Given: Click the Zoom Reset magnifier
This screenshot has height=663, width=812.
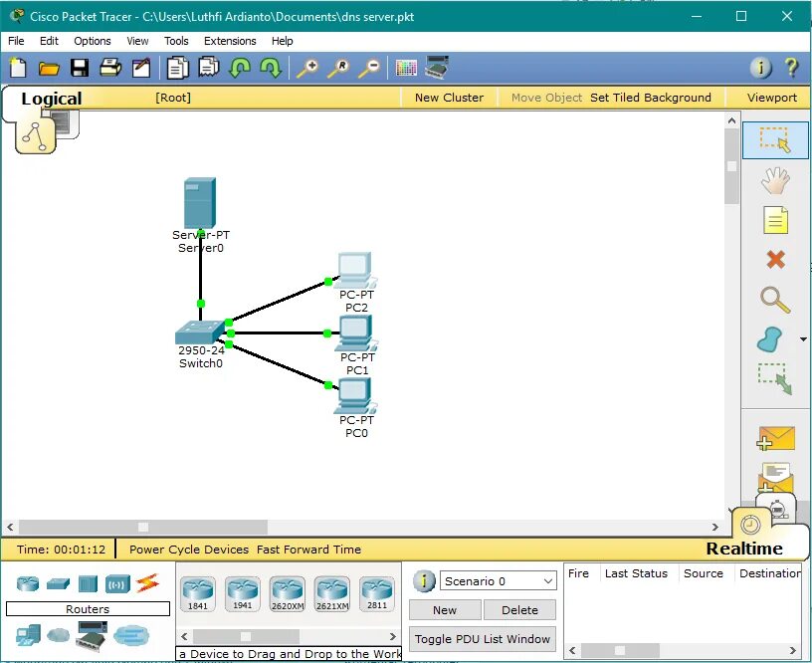Looking at the screenshot, I should click(x=338, y=68).
